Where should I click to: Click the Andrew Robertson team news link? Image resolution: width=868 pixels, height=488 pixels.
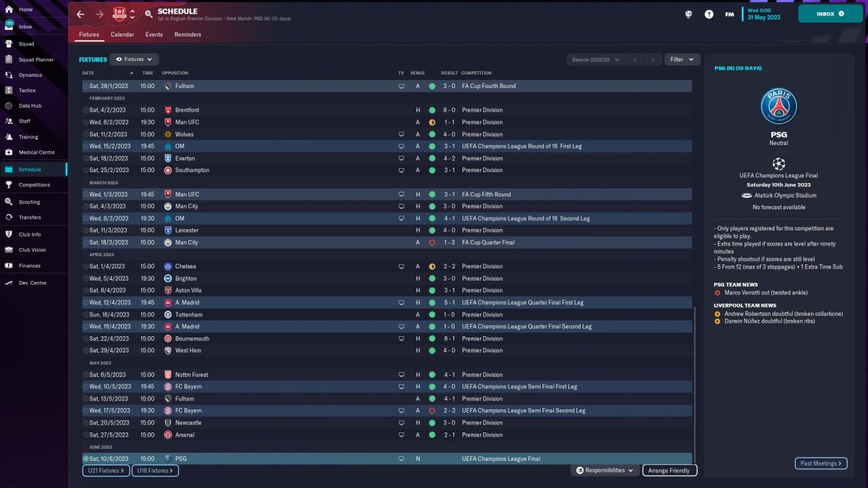pos(783,314)
